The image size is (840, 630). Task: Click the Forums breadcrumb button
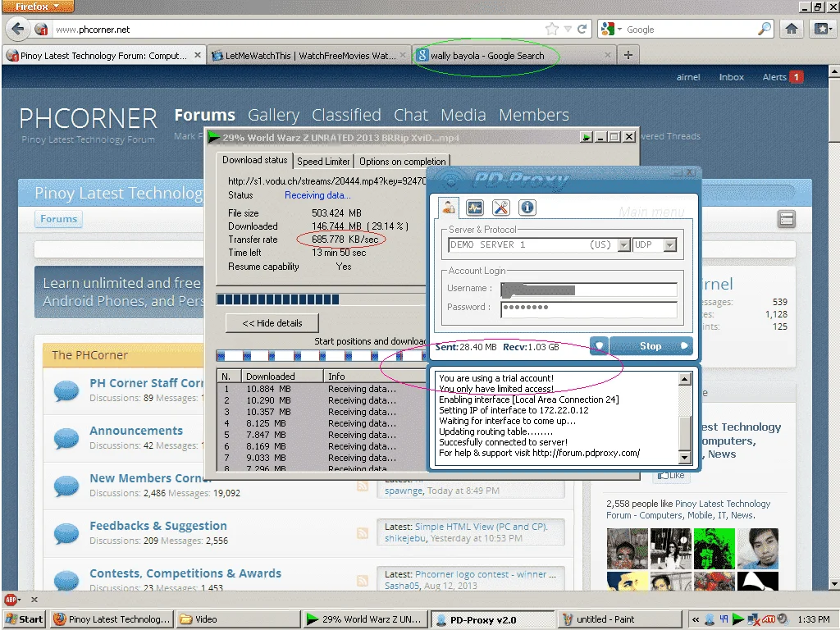[59, 218]
